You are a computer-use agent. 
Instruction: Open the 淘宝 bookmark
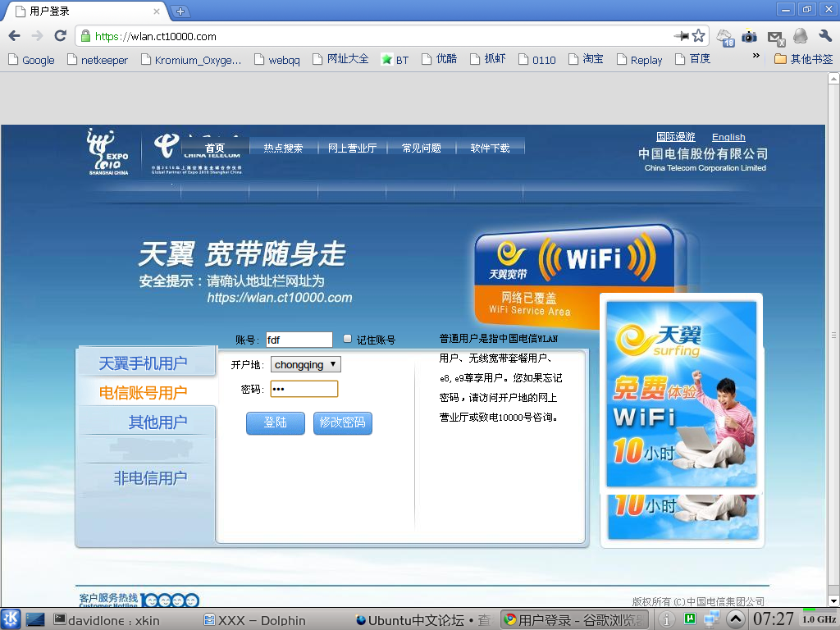point(586,59)
